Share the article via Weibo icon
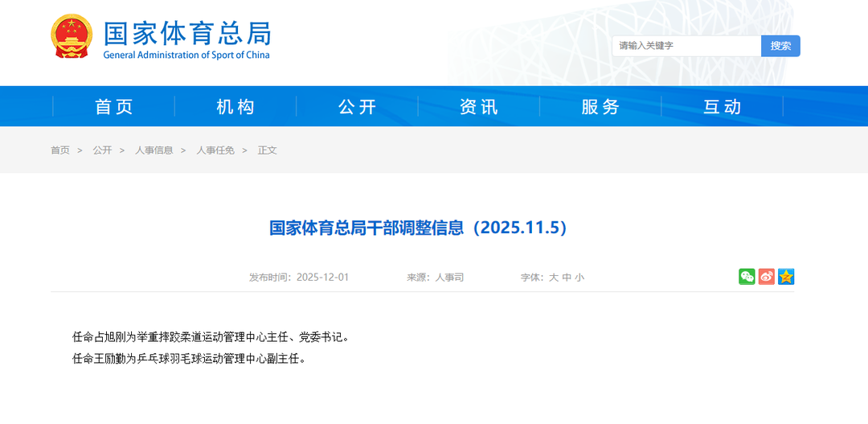The height and width of the screenshot is (424, 868). (x=767, y=277)
